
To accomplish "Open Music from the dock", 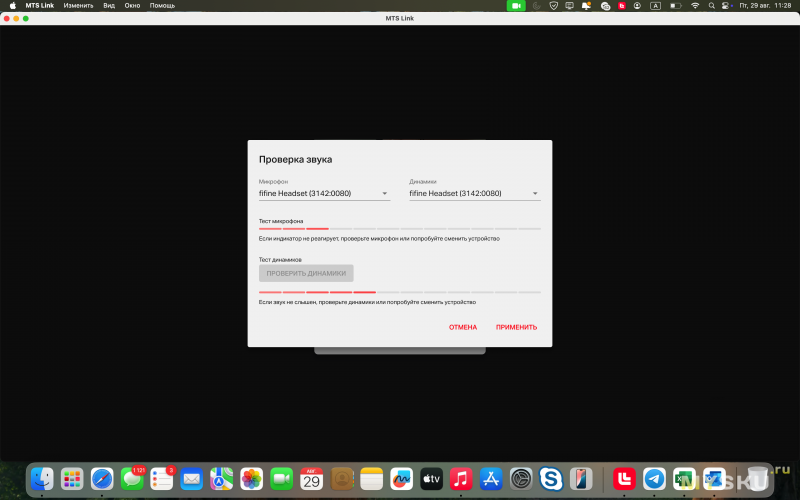I will 461,479.
